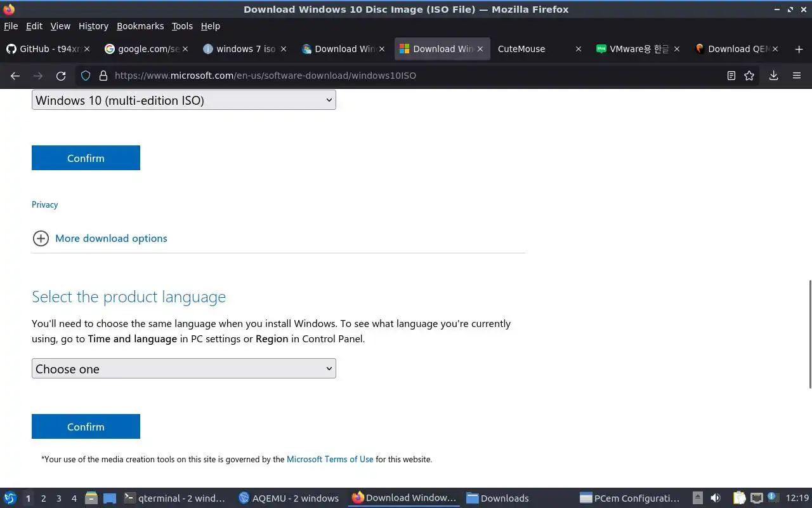Open the removable media eject tray icon
Image resolution: width=812 pixels, height=508 pixels.
click(698, 498)
